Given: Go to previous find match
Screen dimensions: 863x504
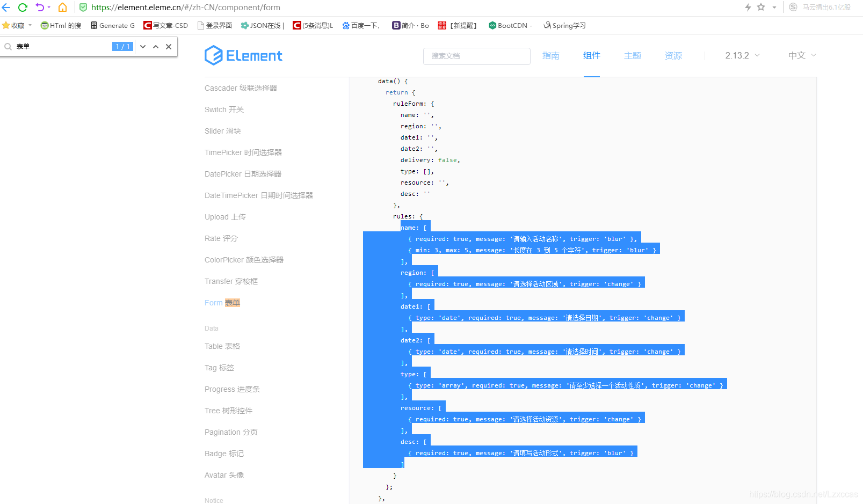Looking at the screenshot, I should (156, 47).
